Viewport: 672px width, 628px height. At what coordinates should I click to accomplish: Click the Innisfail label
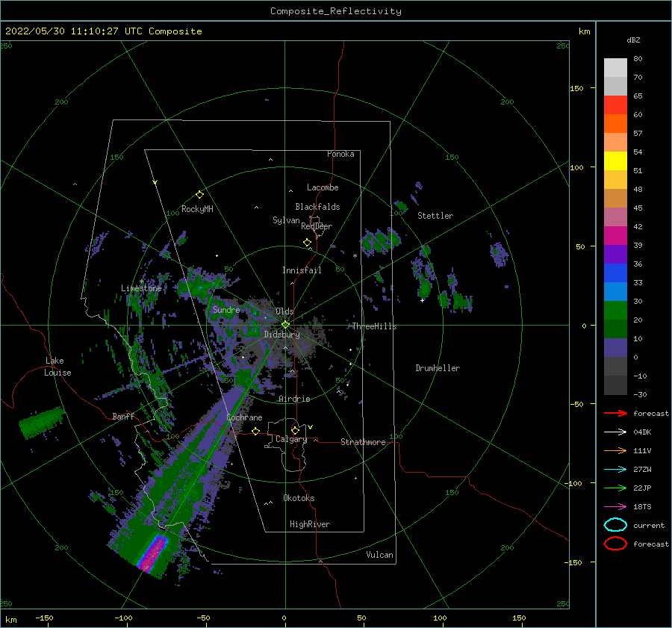[302, 270]
